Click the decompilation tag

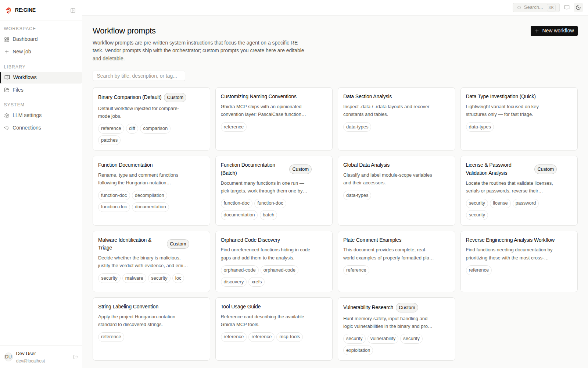pos(149,195)
